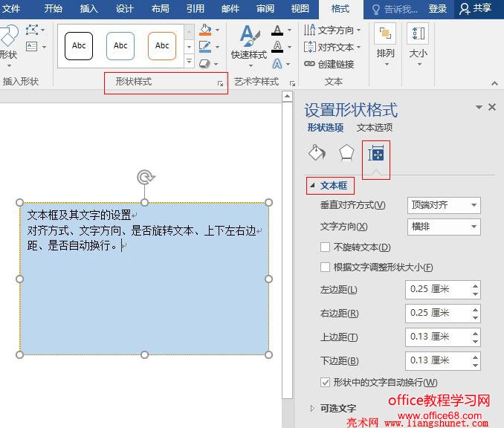Switch to the 设计 ribbon tab
Image resolution: width=504 pixels, height=428 pixels.
click(x=124, y=9)
